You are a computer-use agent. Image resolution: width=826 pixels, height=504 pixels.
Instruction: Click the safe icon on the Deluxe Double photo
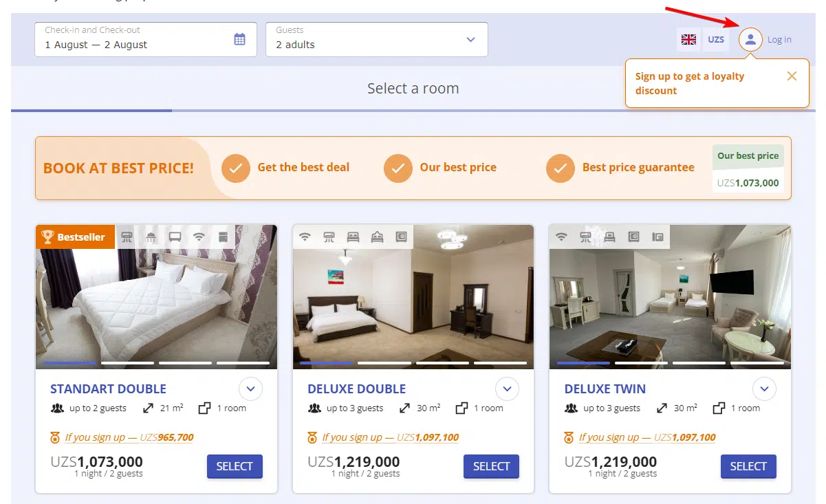click(401, 237)
